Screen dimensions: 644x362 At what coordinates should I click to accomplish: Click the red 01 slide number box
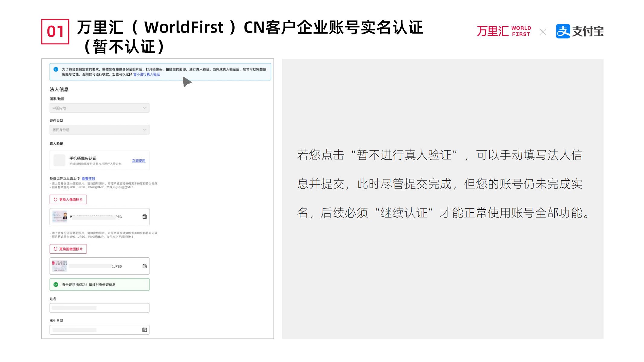click(x=55, y=32)
